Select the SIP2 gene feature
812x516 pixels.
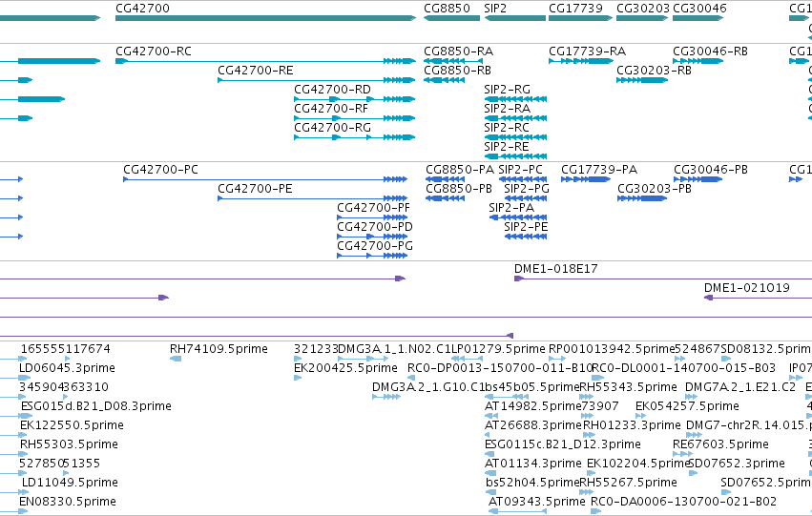pos(514,18)
